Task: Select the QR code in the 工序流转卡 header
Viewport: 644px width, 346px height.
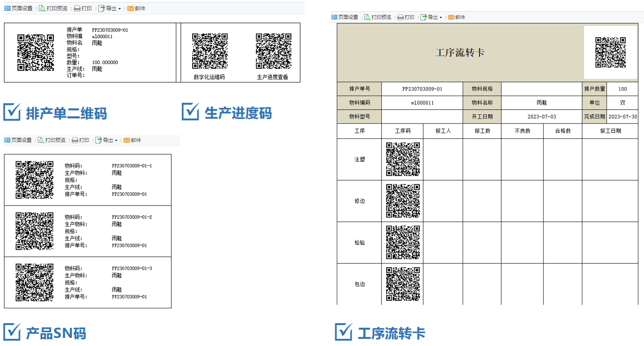Action: point(610,52)
